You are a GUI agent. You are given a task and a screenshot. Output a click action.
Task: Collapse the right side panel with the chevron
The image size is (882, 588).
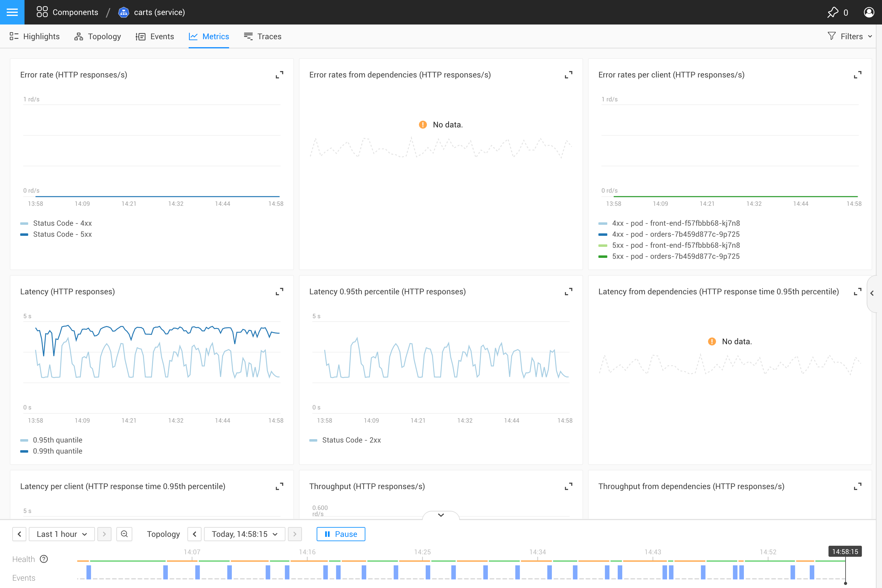tap(873, 293)
